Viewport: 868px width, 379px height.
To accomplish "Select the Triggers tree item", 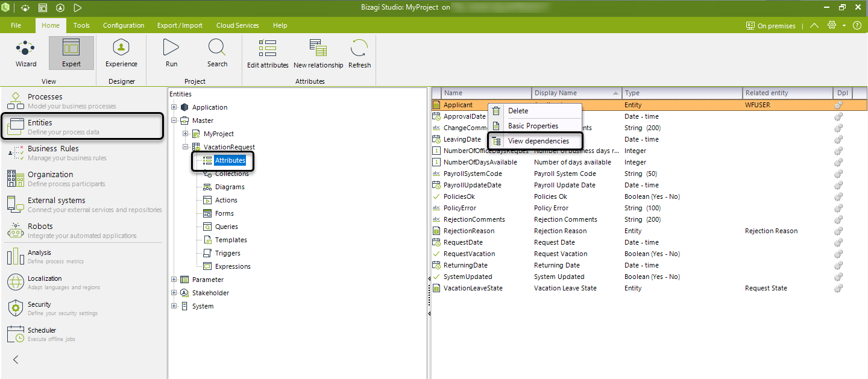I will (228, 253).
